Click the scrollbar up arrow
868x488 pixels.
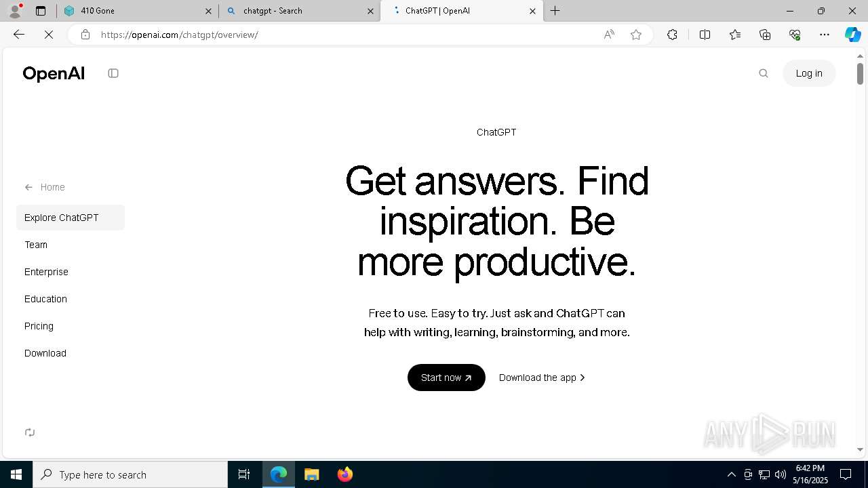tap(860, 55)
